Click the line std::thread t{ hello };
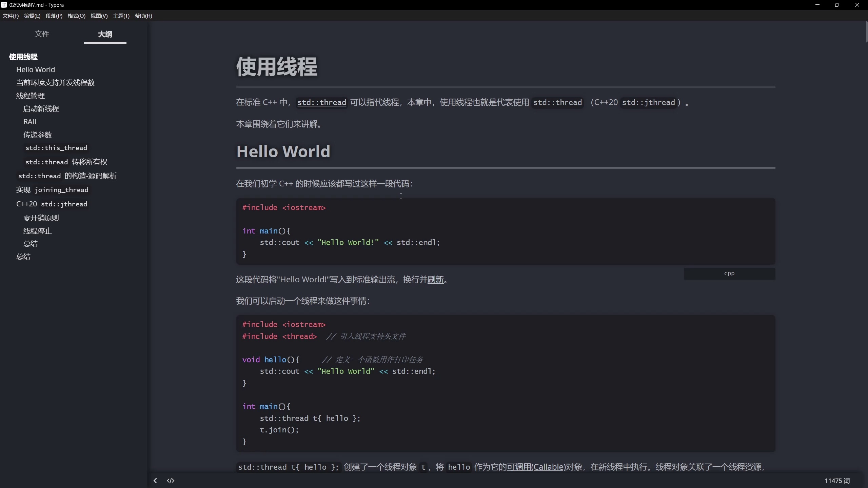868x488 pixels. (310, 418)
